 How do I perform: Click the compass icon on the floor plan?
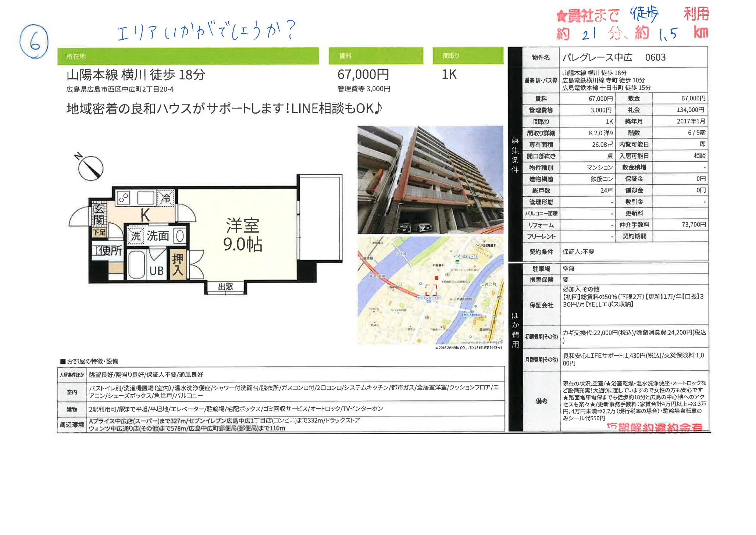(x=91, y=169)
